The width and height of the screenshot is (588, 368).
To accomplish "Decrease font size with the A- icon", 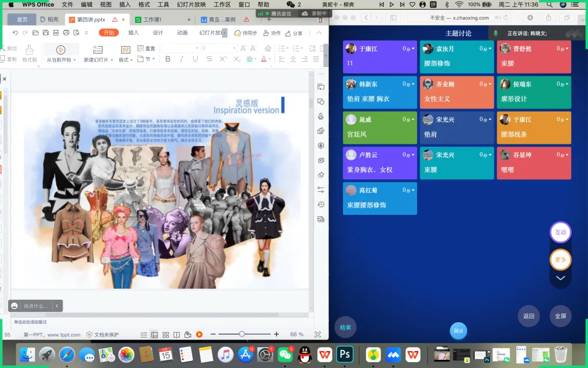I will 254,48.
